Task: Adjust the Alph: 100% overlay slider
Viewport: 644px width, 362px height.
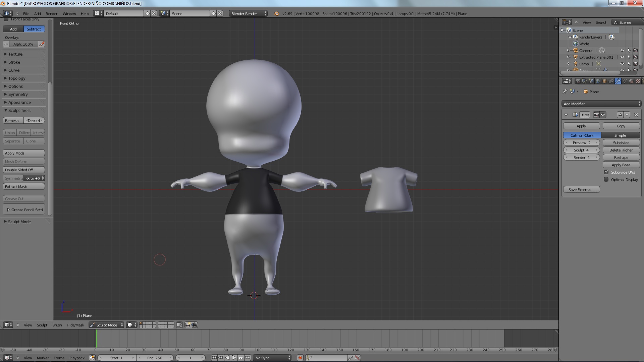Action: pyautogui.click(x=23, y=44)
